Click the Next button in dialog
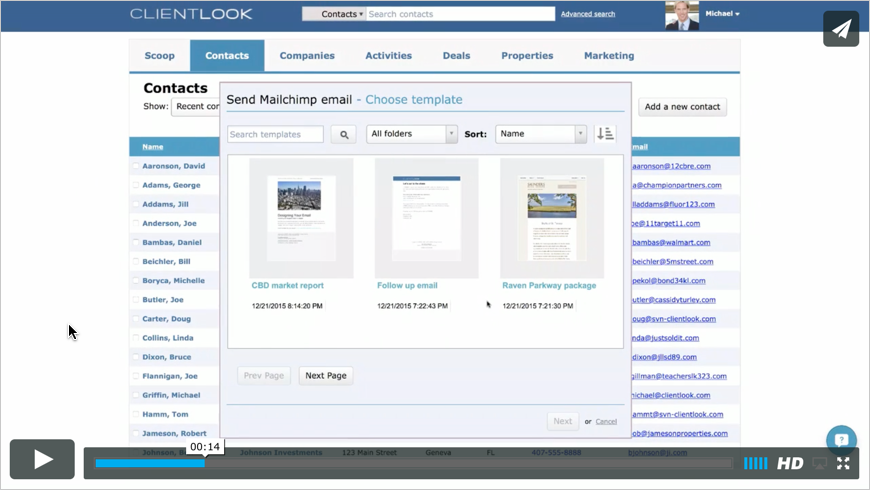The image size is (870, 490). pyautogui.click(x=562, y=421)
